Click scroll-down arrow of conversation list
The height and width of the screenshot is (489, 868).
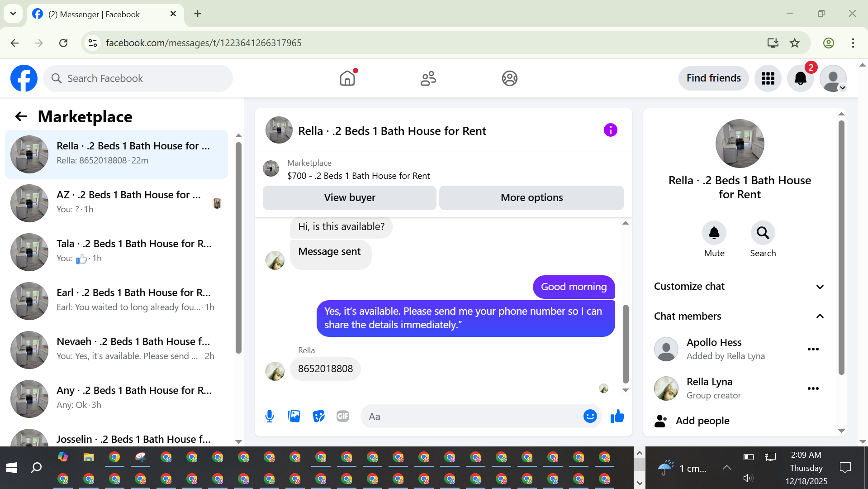pyautogui.click(x=238, y=441)
